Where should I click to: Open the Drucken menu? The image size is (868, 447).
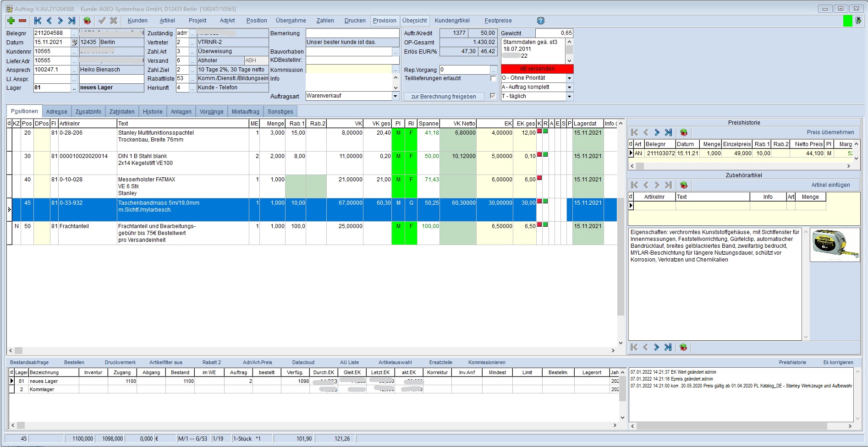355,21
